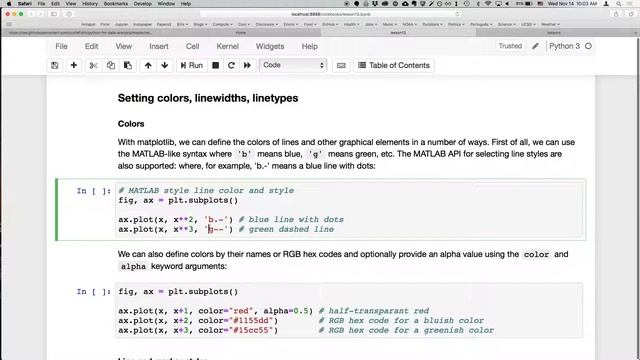The height and width of the screenshot is (360, 640).
Task: Toggle the Safari sidebar button
Action: (54, 14)
